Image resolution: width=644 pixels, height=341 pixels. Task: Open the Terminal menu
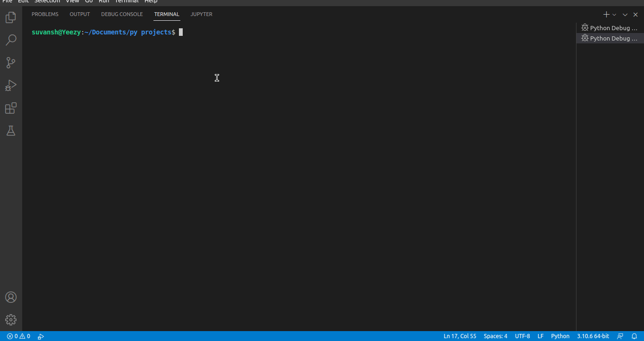pyautogui.click(x=127, y=2)
